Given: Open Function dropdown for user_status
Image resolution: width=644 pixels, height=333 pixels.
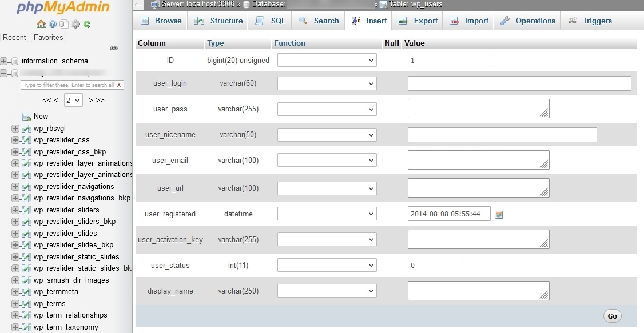Looking at the screenshot, I should [327, 265].
